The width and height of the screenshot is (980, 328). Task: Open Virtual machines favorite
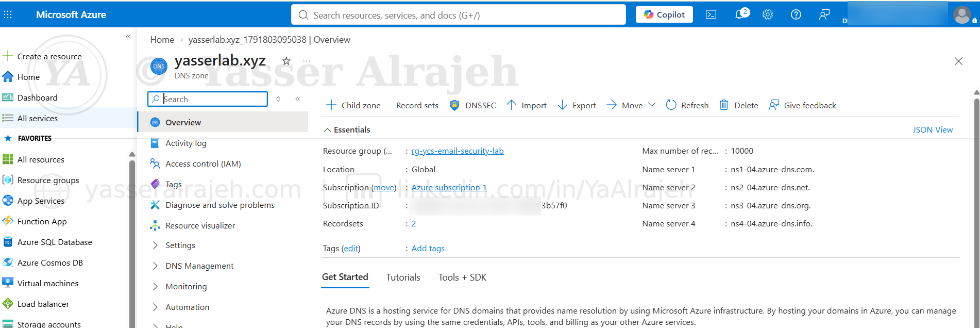click(41, 283)
